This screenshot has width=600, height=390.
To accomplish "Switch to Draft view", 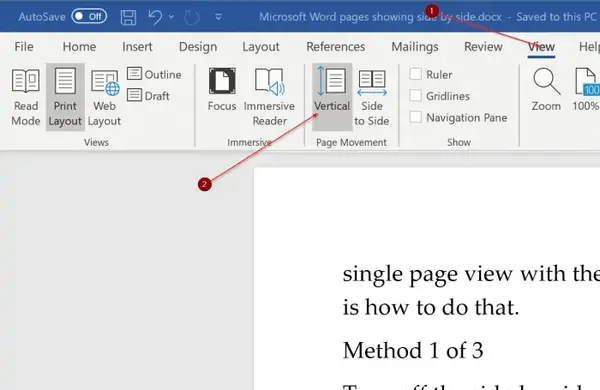I will (x=148, y=96).
